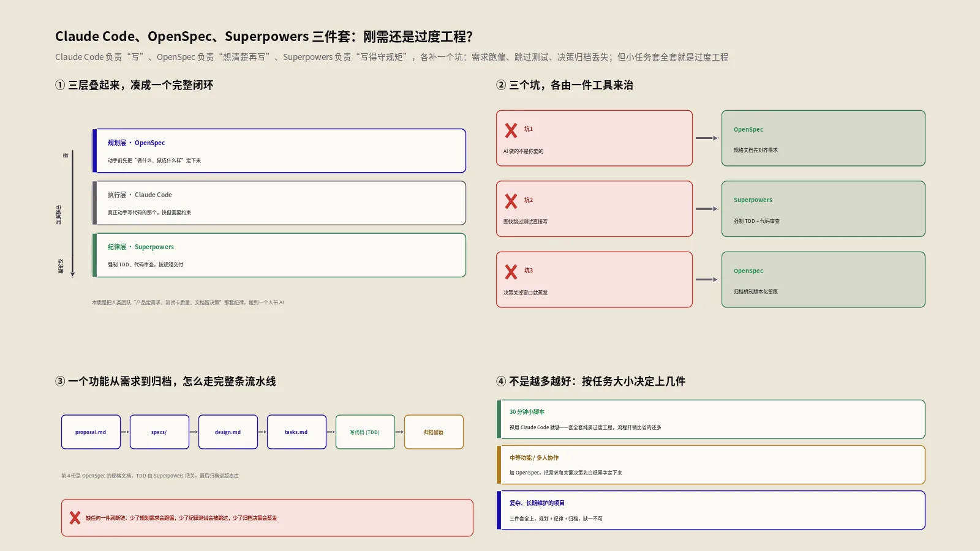Click the red X icon beside 坑1
This screenshot has width=980, height=551.
click(511, 130)
